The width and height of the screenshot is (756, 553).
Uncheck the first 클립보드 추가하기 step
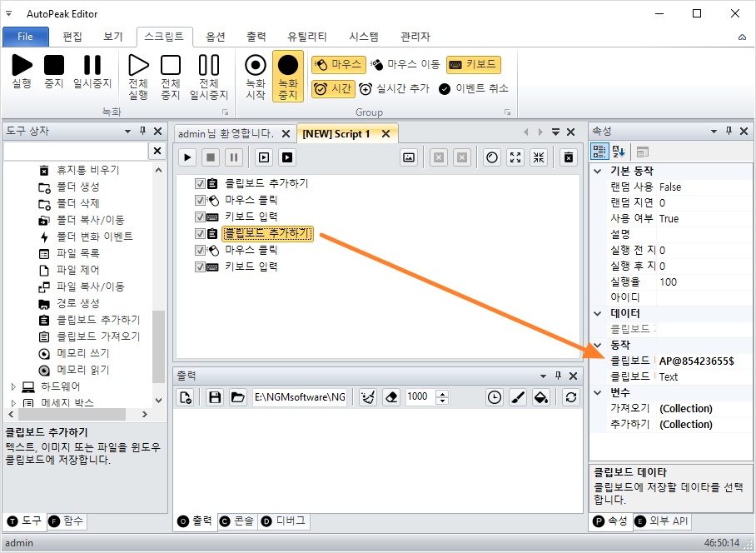click(x=200, y=183)
